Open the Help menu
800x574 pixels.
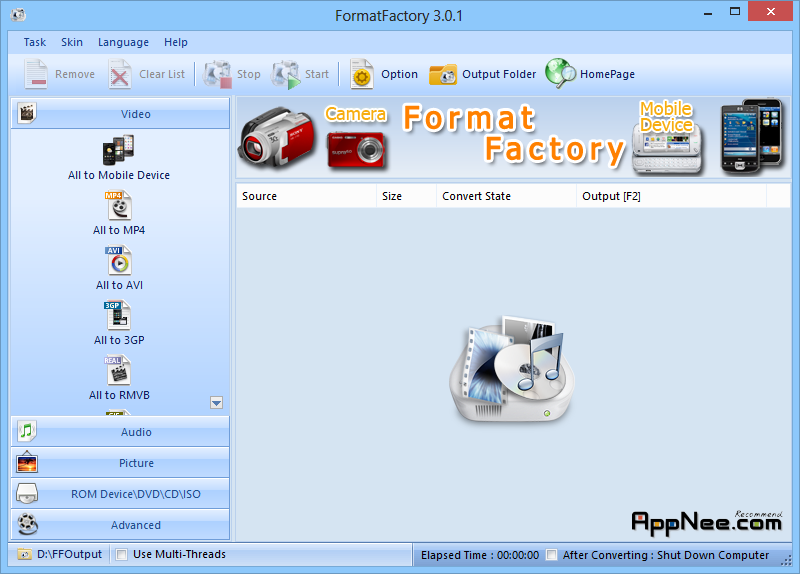tap(176, 42)
